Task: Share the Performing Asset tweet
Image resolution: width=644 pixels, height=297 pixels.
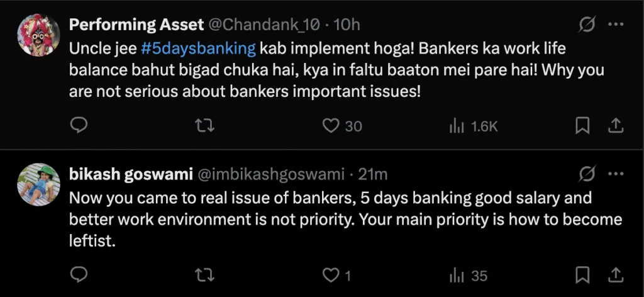Action: click(614, 126)
